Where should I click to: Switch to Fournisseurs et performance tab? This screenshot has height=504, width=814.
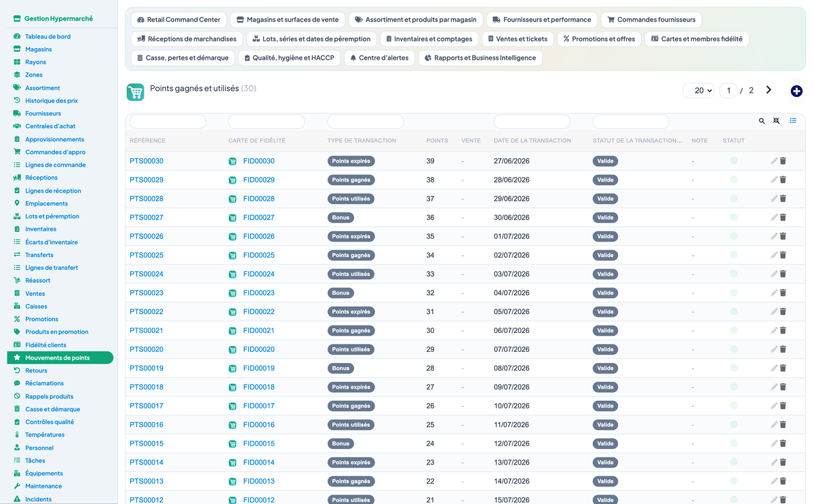pyautogui.click(x=542, y=20)
